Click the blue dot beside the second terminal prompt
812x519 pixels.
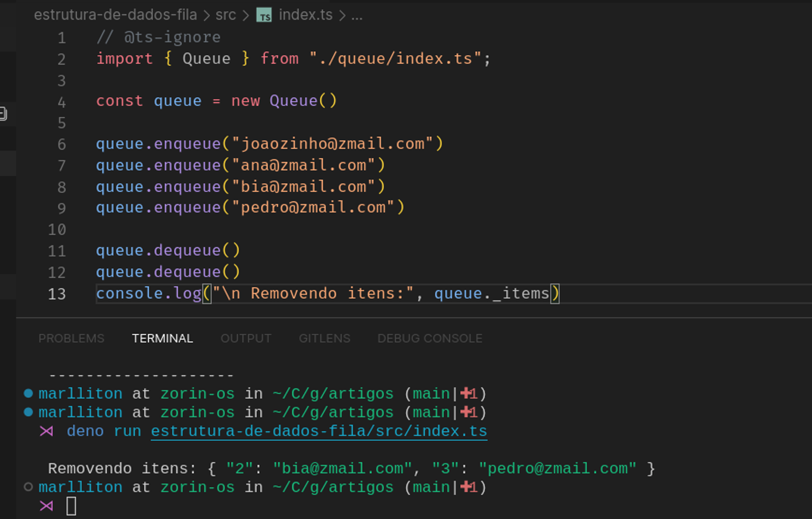(x=28, y=412)
